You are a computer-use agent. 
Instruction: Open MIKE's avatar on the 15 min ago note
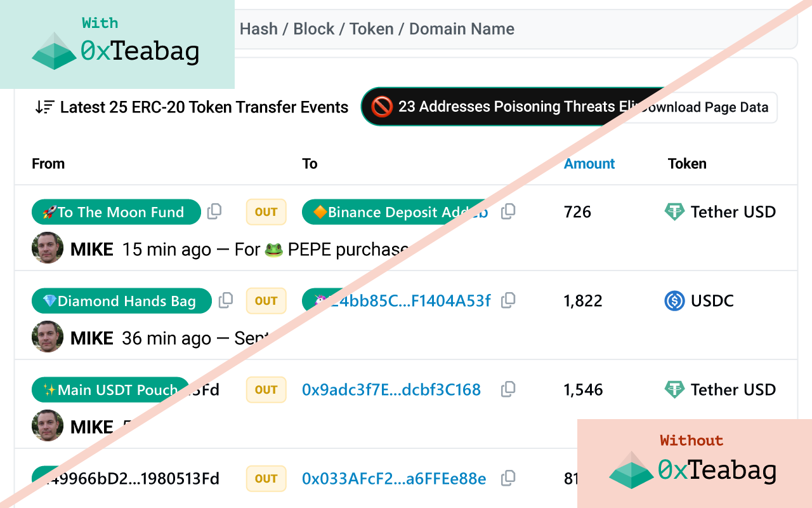point(48,248)
